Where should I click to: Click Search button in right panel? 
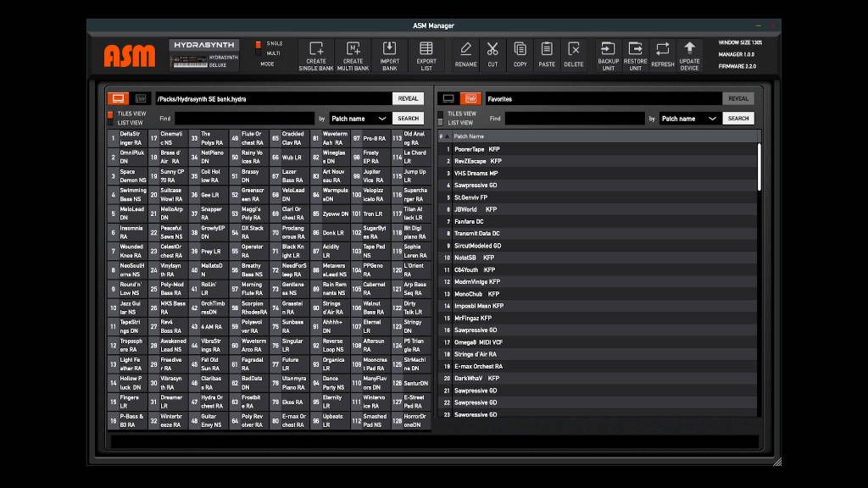point(738,119)
